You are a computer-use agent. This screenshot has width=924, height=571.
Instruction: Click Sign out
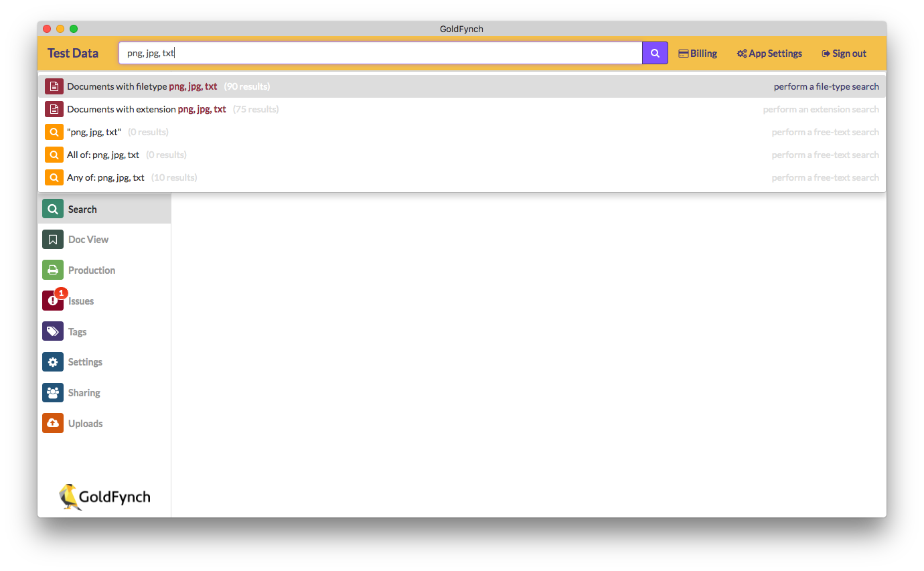point(843,53)
